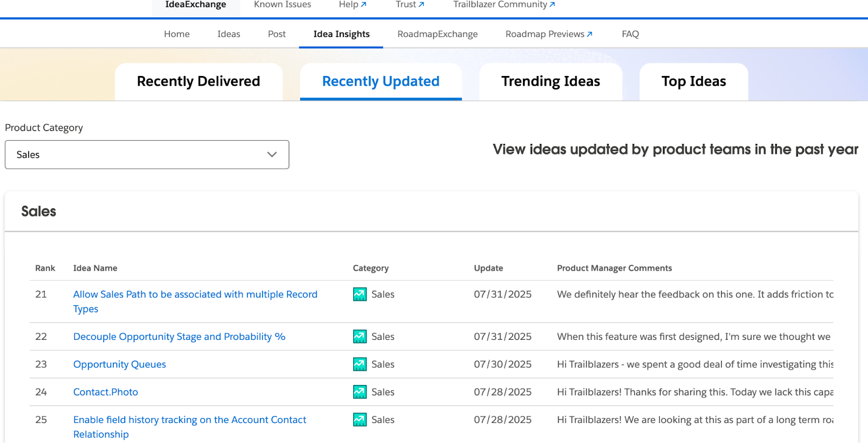Click the external-link arrow next to Trust

(x=422, y=4)
